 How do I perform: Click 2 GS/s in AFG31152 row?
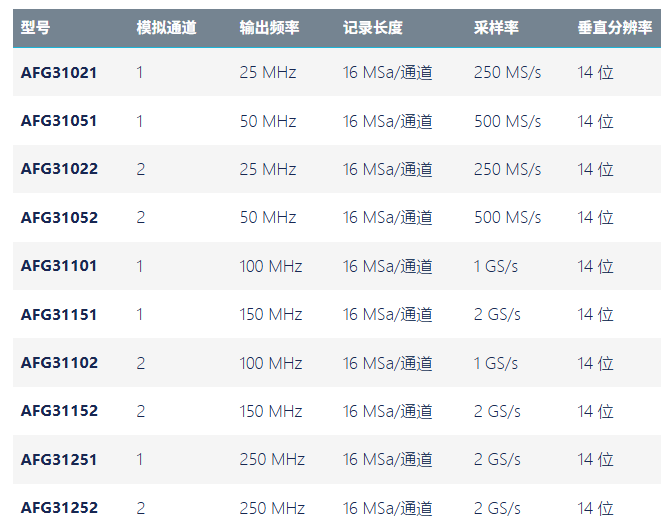pyautogui.click(x=497, y=411)
